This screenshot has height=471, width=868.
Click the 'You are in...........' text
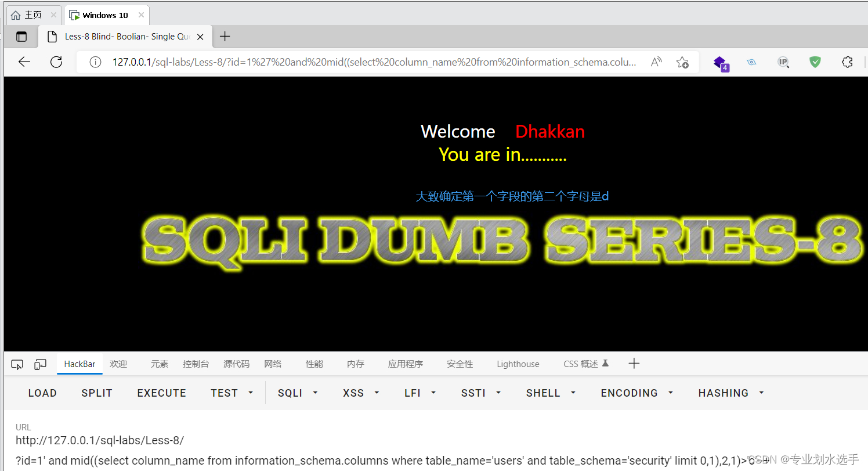tap(502, 154)
